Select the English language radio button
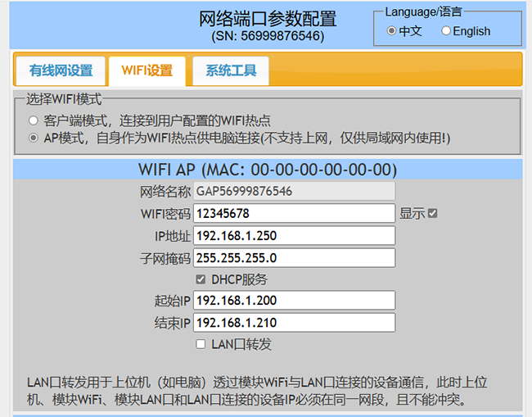532x417 pixels. coord(446,31)
